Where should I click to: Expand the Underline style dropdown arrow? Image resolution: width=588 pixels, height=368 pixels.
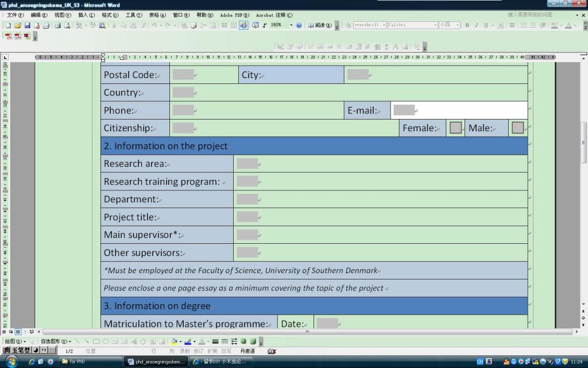tap(492, 25)
